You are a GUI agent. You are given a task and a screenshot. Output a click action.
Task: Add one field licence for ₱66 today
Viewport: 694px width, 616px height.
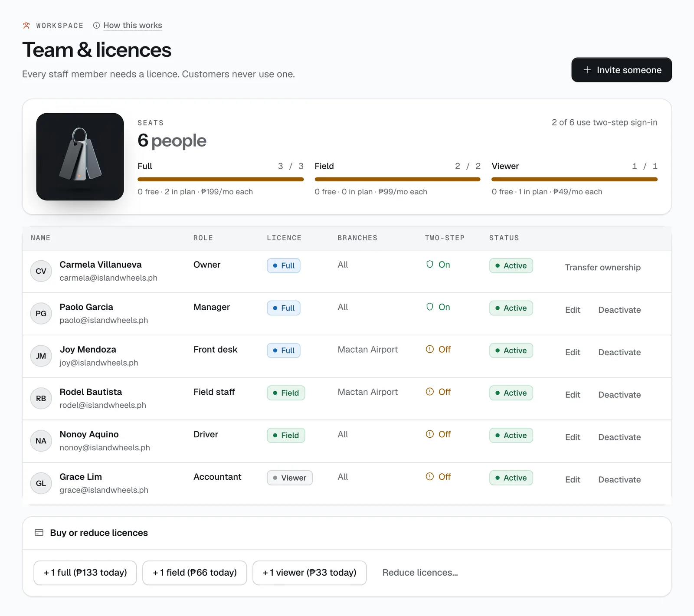195,573
